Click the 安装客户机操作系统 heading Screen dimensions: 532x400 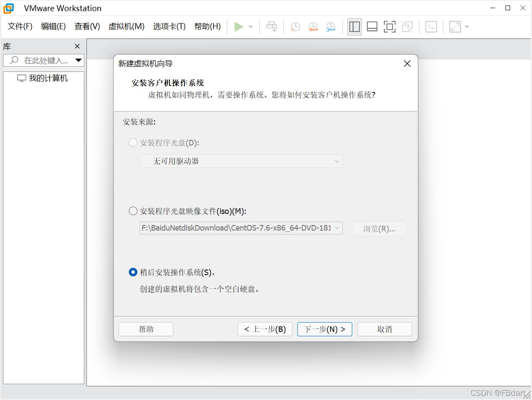click(x=168, y=83)
